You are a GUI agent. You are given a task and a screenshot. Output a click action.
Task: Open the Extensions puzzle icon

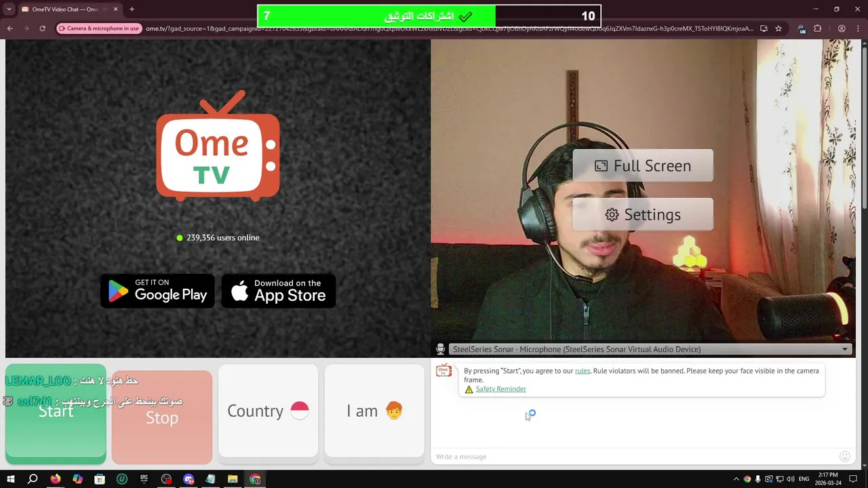click(x=817, y=28)
